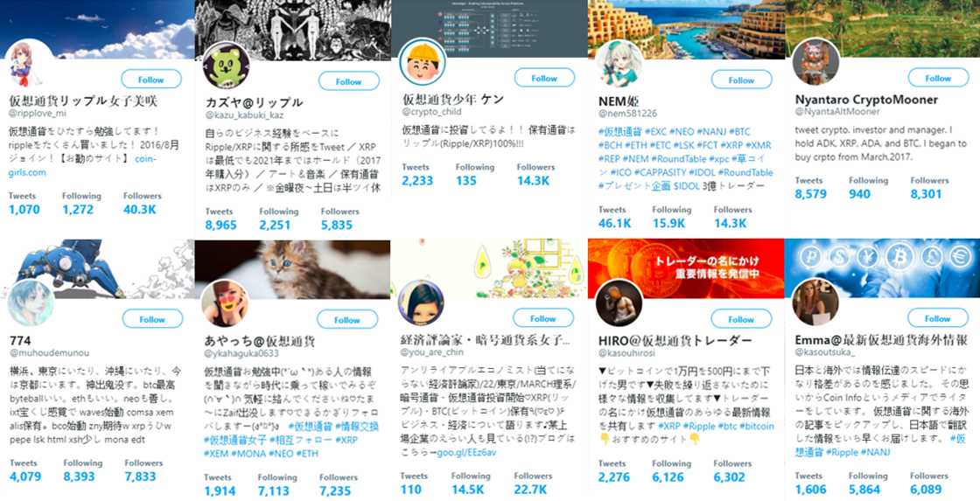Image resolution: width=980 pixels, height=501 pixels.
Task: Open Emma@最新仮想通貨海外情報 profile photo
Action: coord(815,303)
